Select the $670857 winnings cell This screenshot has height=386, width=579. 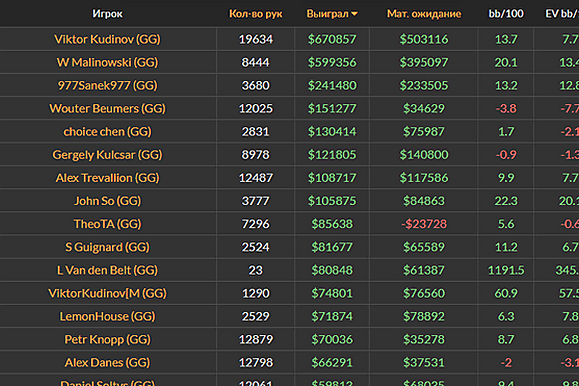pos(332,39)
